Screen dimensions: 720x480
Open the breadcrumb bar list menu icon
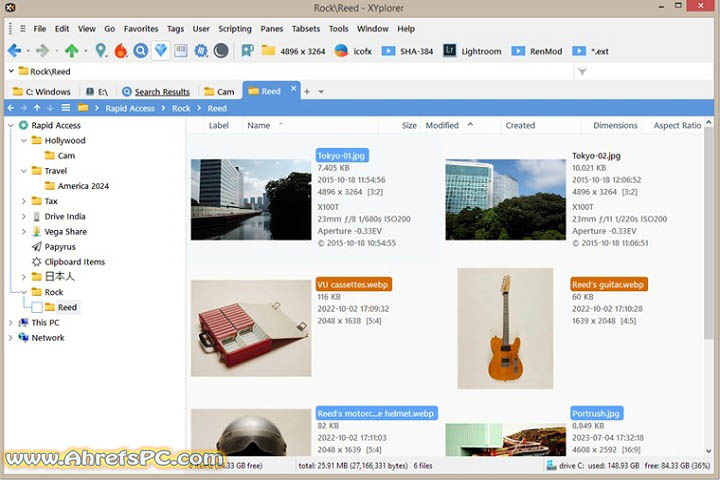pyautogui.click(x=66, y=107)
